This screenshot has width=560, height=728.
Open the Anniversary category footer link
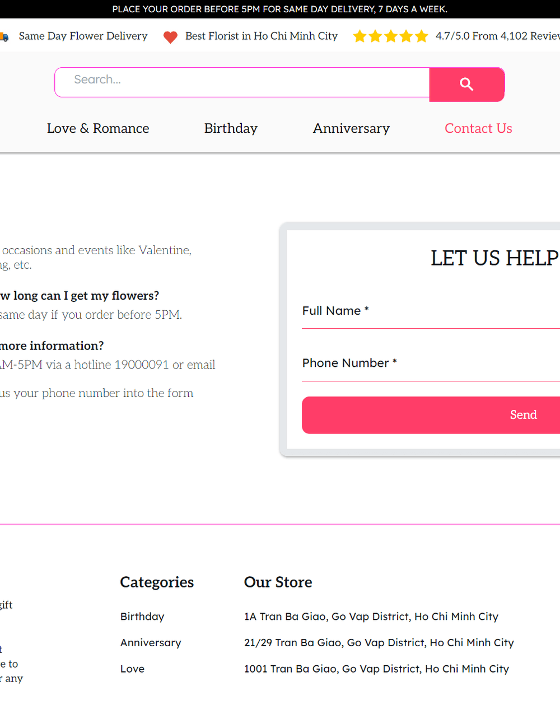tap(151, 643)
